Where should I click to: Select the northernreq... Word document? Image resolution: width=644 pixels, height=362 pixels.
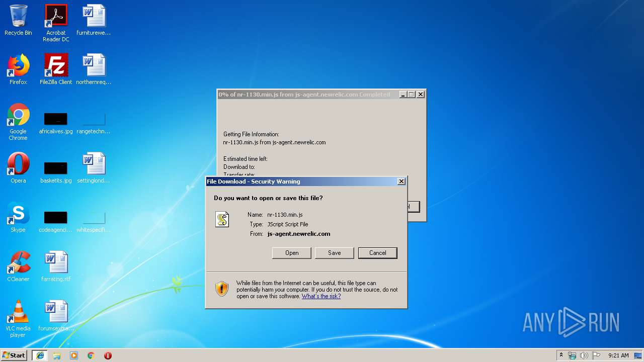pyautogui.click(x=94, y=69)
